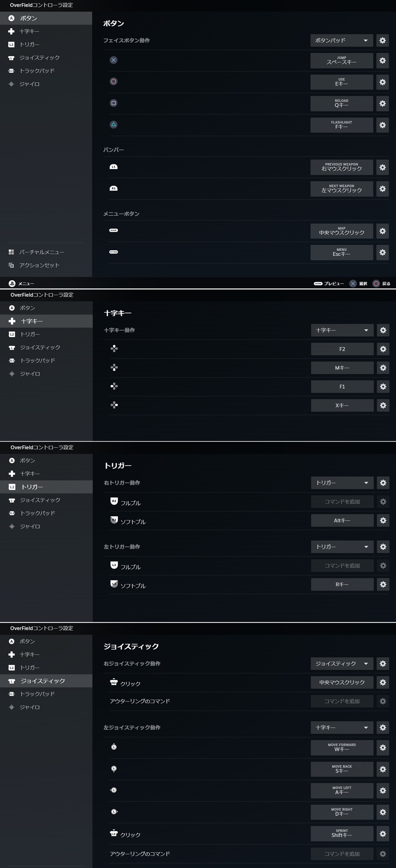Click gear beside the ジョイスティック dropdown

tap(383, 664)
